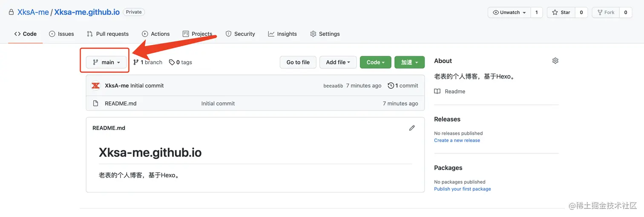Open the Packages heading link
The height and width of the screenshot is (217, 644).
448,168
